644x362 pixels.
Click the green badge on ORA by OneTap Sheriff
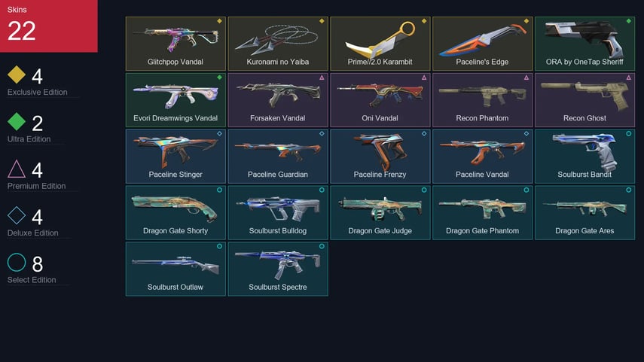[x=628, y=21]
